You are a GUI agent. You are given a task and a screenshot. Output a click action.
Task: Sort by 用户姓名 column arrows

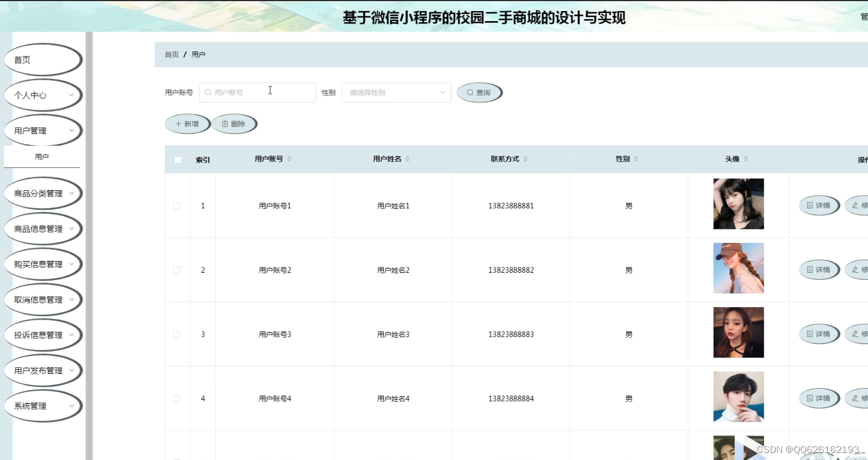[x=408, y=159]
